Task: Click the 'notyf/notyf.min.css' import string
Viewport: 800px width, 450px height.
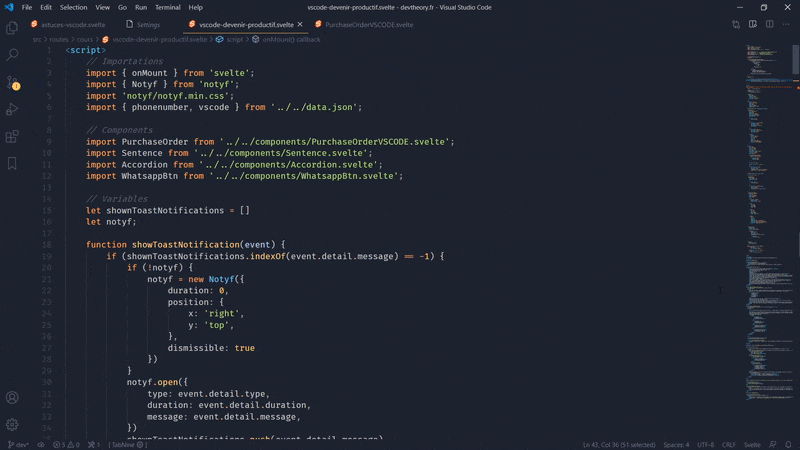Action: (x=177, y=96)
